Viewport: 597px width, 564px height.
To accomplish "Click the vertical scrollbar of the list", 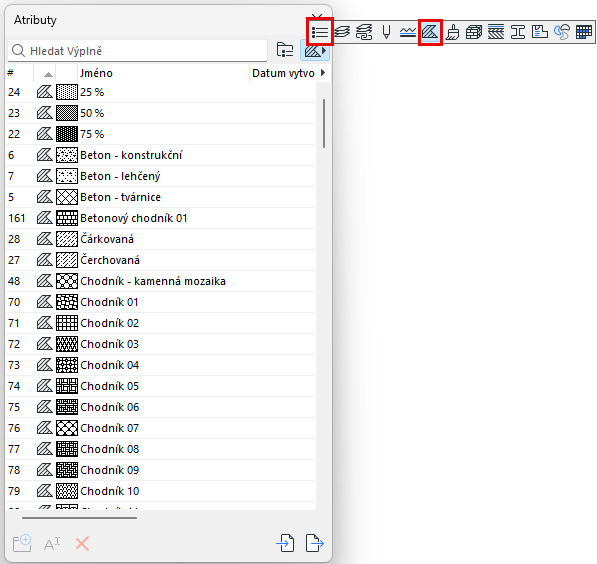I will (x=324, y=123).
